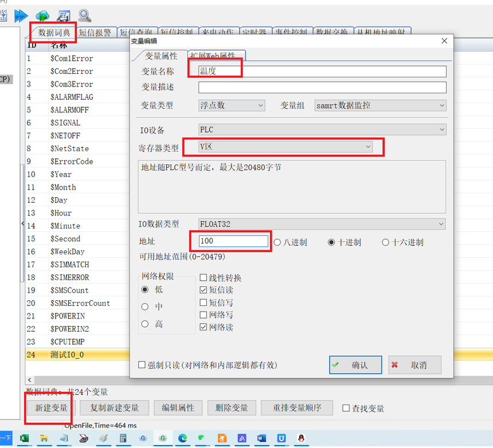
Task: Set network permission to 高
Action: coord(144,324)
